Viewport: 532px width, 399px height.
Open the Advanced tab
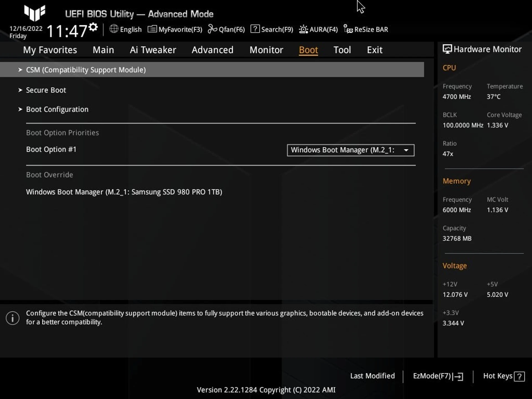pyautogui.click(x=213, y=50)
